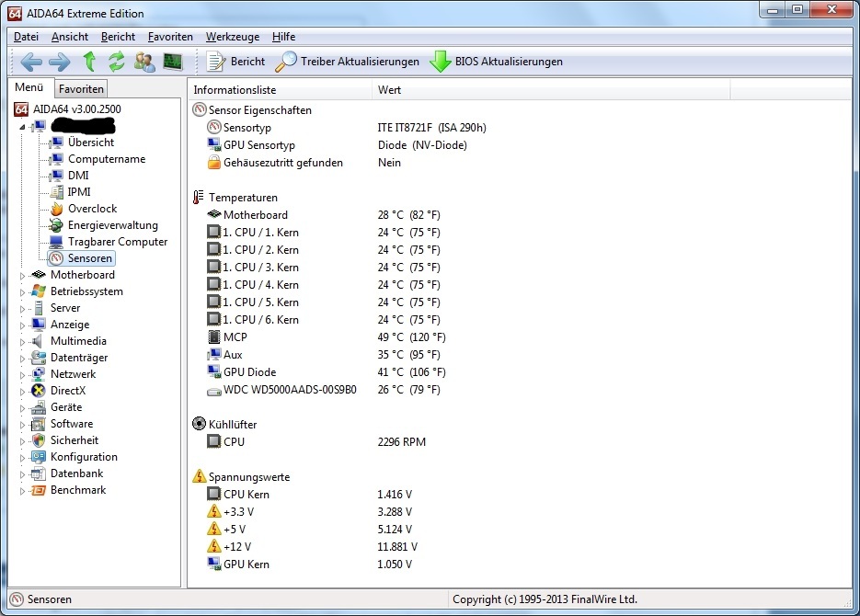Click the Server category icon
Image resolution: width=860 pixels, height=616 pixels.
[x=39, y=308]
